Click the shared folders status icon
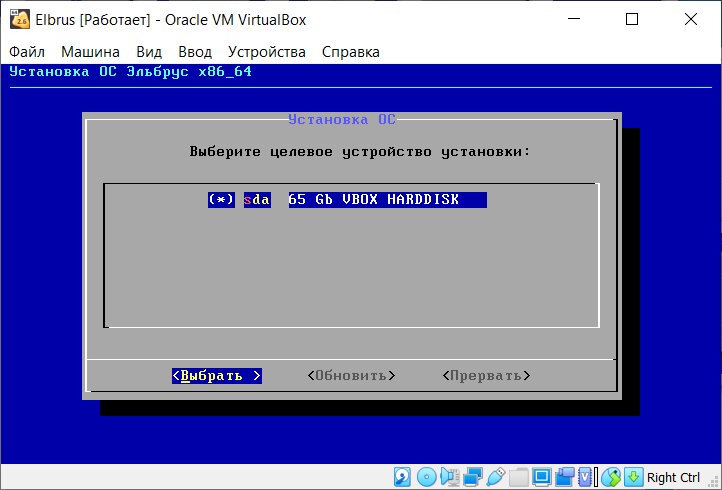This screenshot has width=722, height=490. 519,477
